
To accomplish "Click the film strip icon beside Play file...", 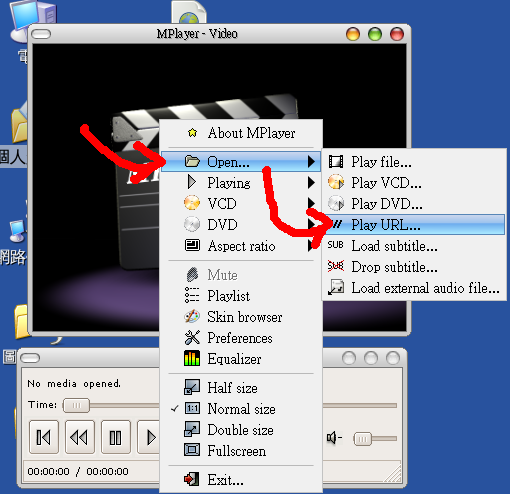I will tap(336, 162).
